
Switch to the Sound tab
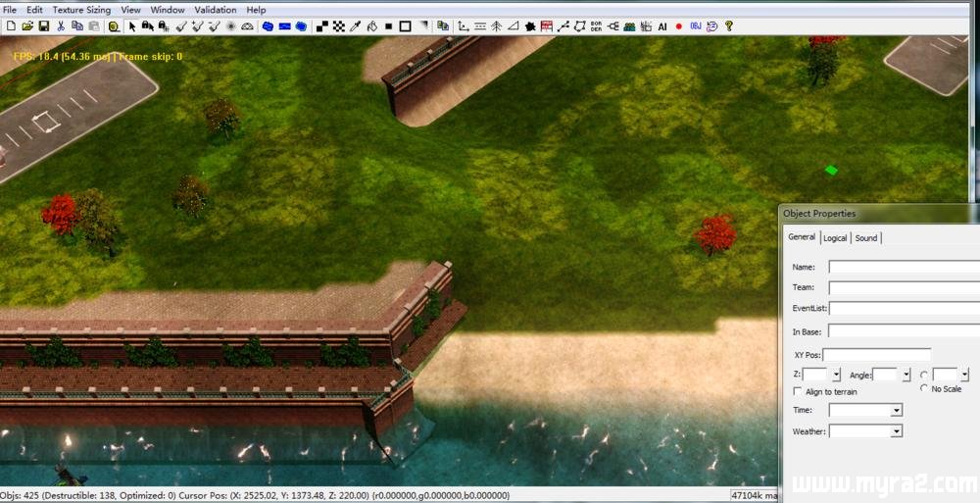click(x=866, y=238)
